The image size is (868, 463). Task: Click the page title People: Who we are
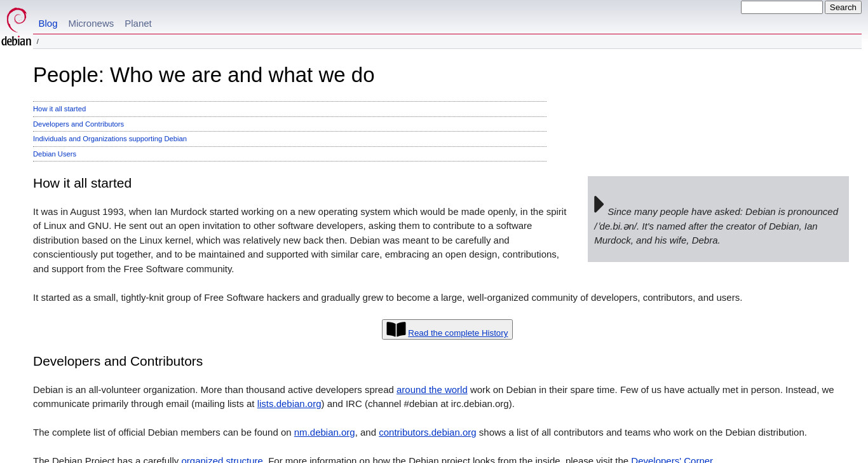(203, 75)
